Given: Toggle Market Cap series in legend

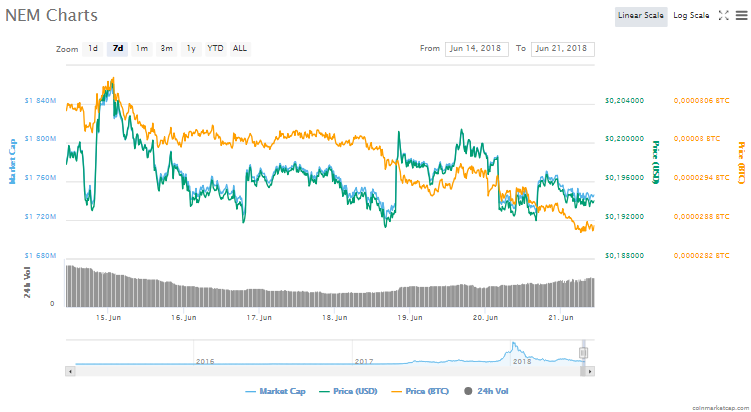Looking at the screenshot, I should tap(275, 391).
